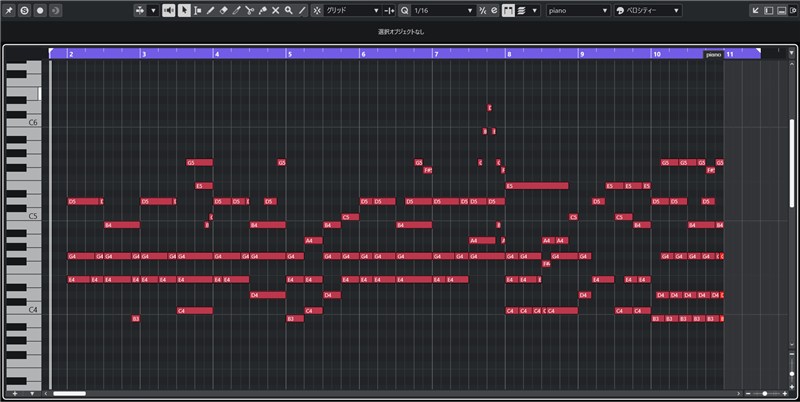Screen dimensions: 800x402
Task: Click the horizontal scrollbar left arrow
Action: coord(46,393)
